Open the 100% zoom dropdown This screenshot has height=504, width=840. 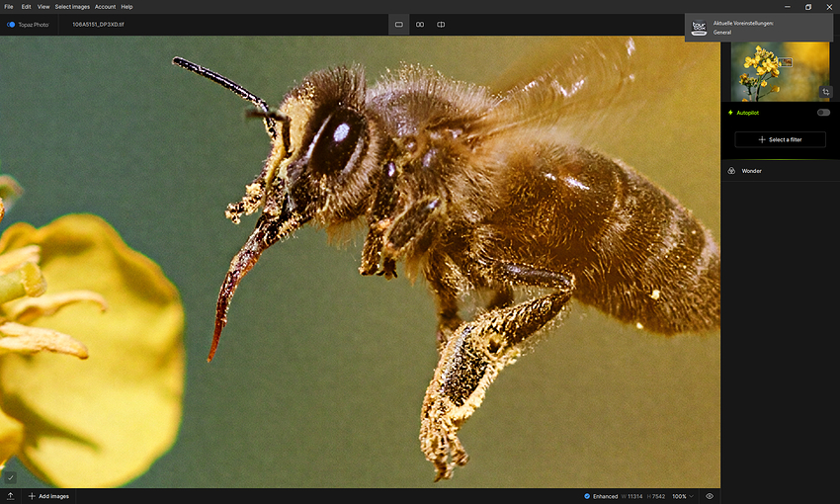pyautogui.click(x=683, y=496)
